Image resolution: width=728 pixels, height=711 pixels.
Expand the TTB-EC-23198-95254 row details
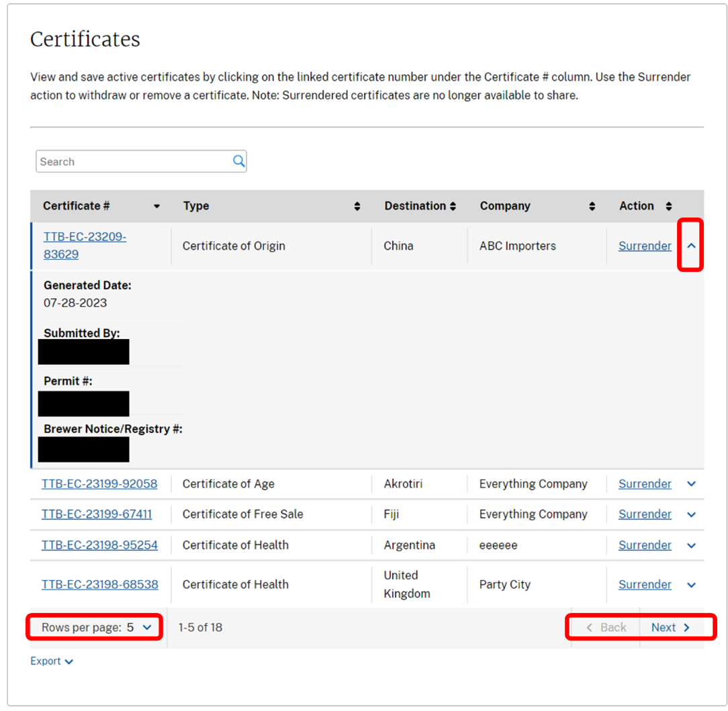(691, 545)
